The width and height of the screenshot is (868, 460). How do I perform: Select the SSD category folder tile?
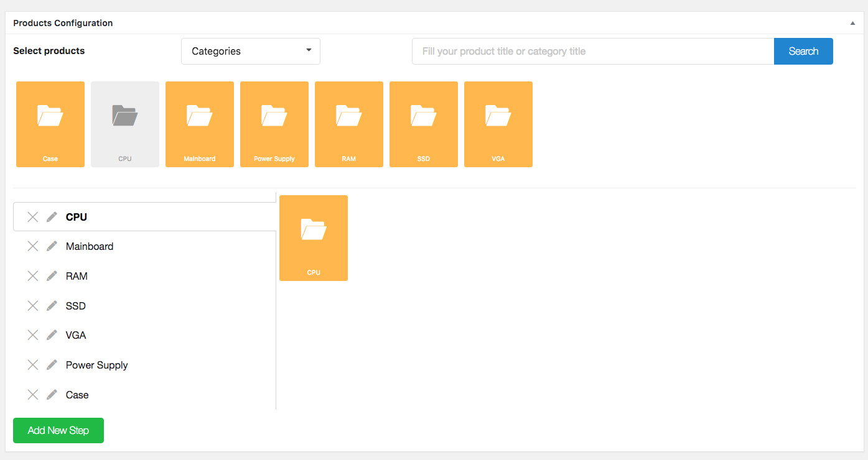[424, 124]
